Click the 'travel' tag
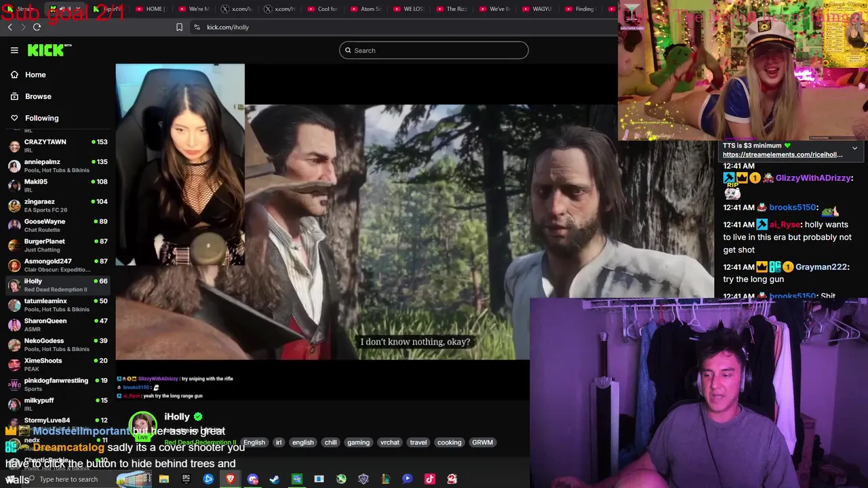Screen dimensions: 868x488 [x=418, y=442]
